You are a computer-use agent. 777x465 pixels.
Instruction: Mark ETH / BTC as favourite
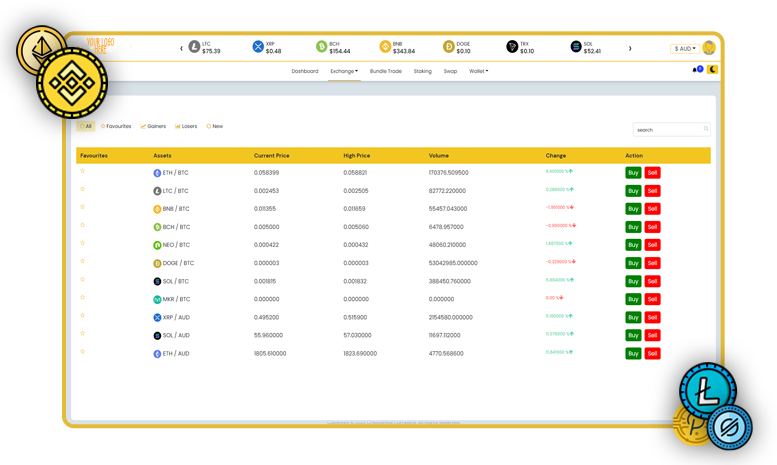coord(82,171)
